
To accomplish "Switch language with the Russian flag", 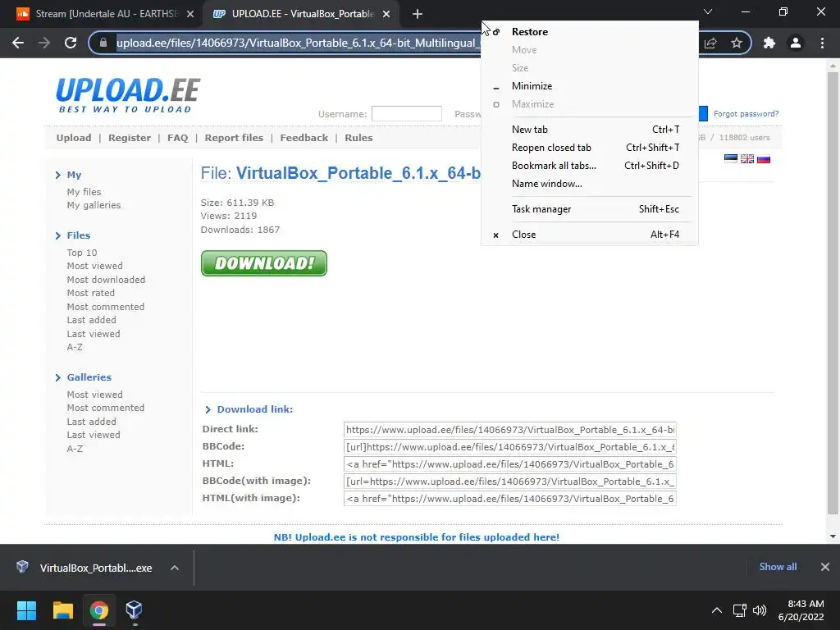I will click(764, 158).
